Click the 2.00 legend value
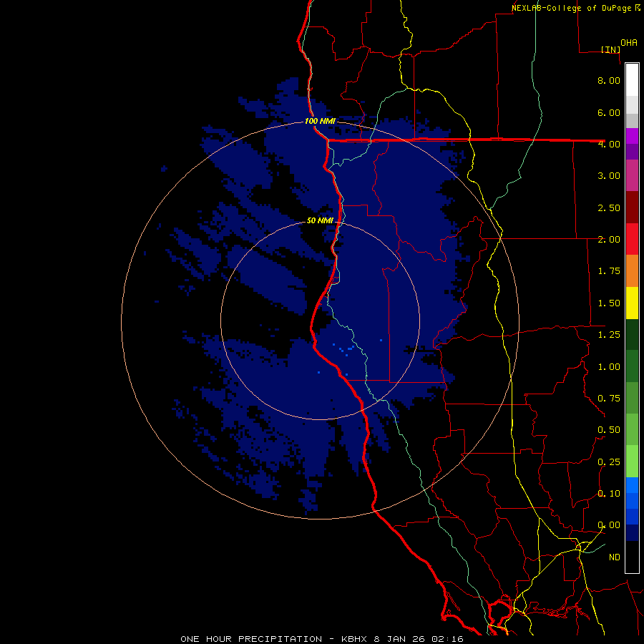Viewport: 644px width, 644px height. coord(609,240)
